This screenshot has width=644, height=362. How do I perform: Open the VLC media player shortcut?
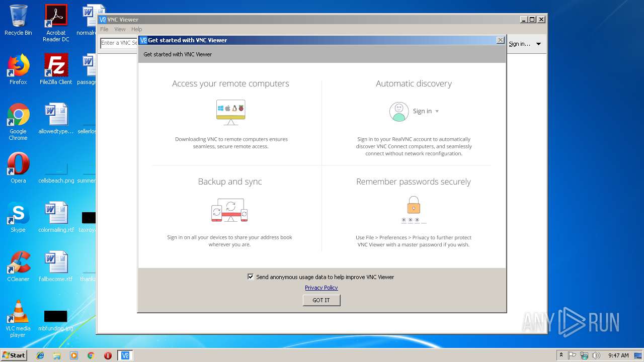coord(18,319)
